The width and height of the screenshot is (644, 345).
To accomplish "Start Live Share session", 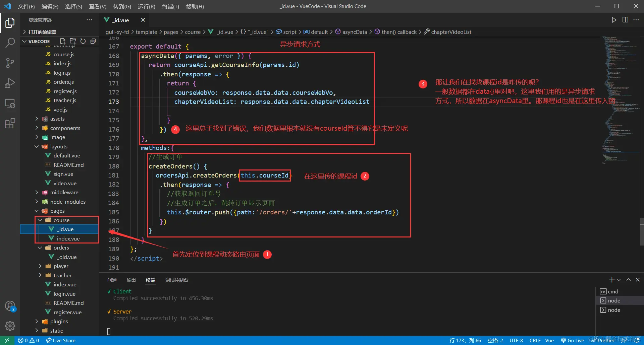I will coord(61,340).
